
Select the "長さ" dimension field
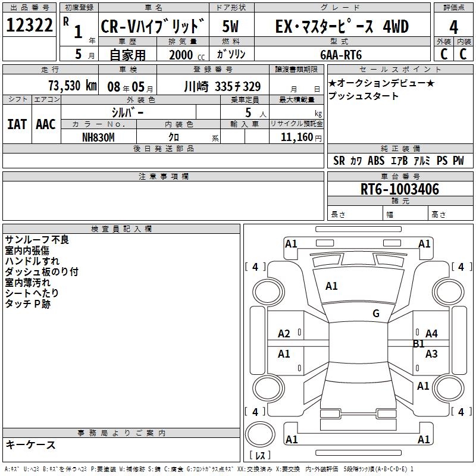pyautogui.click(x=355, y=213)
